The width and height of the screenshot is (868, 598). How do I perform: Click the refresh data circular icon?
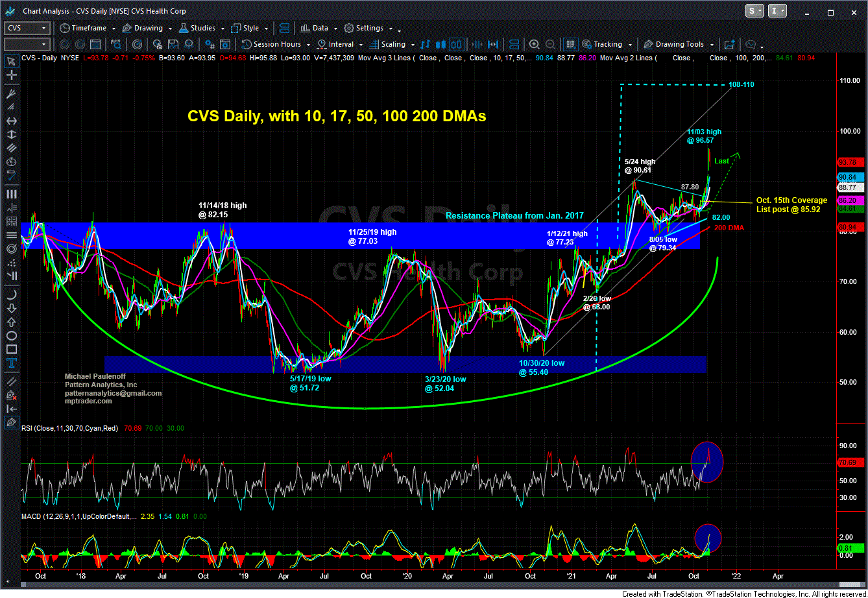64,44
